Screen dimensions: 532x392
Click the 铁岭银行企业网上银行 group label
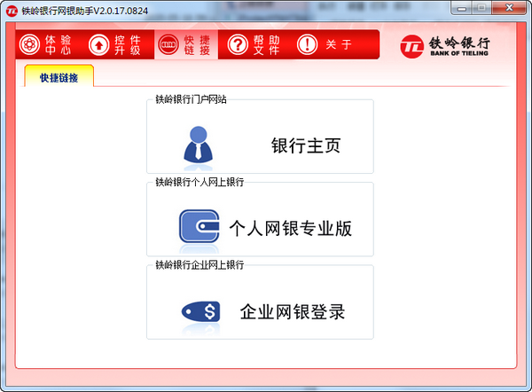click(x=199, y=264)
